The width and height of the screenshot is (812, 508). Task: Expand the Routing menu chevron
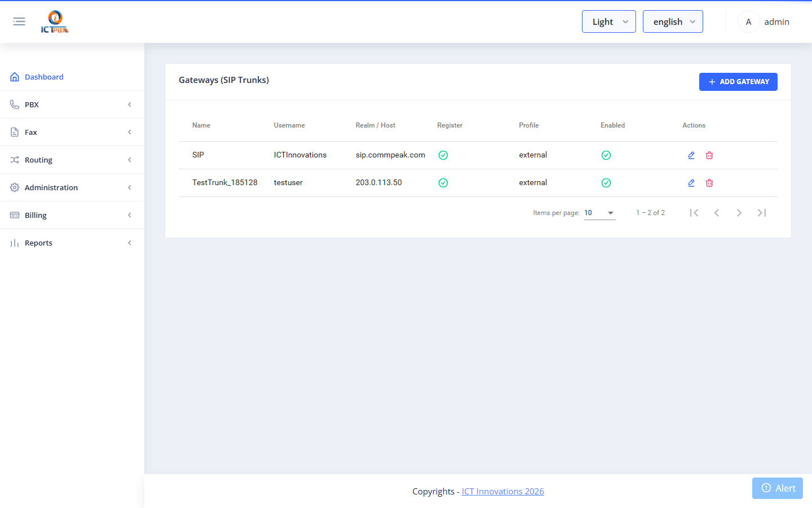(130, 160)
